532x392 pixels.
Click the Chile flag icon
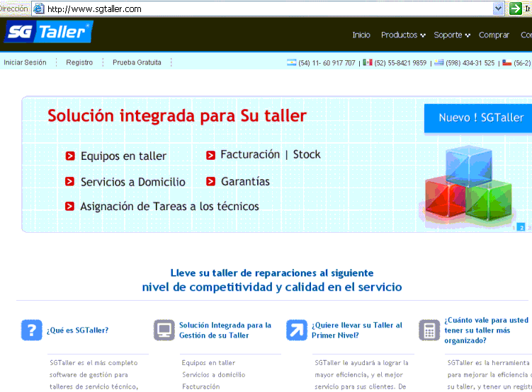[x=507, y=62]
